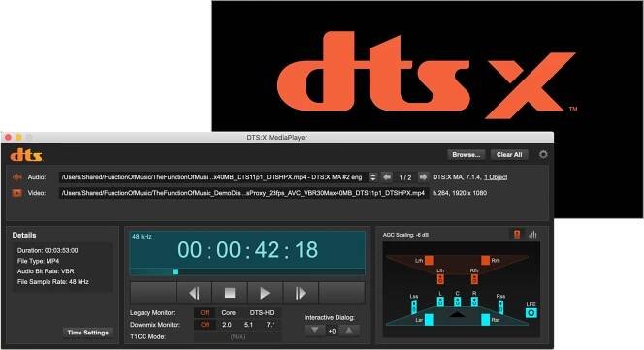Click the T1CC Mode (N/A) field
The height and width of the screenshot is (350, 644).
239,336
